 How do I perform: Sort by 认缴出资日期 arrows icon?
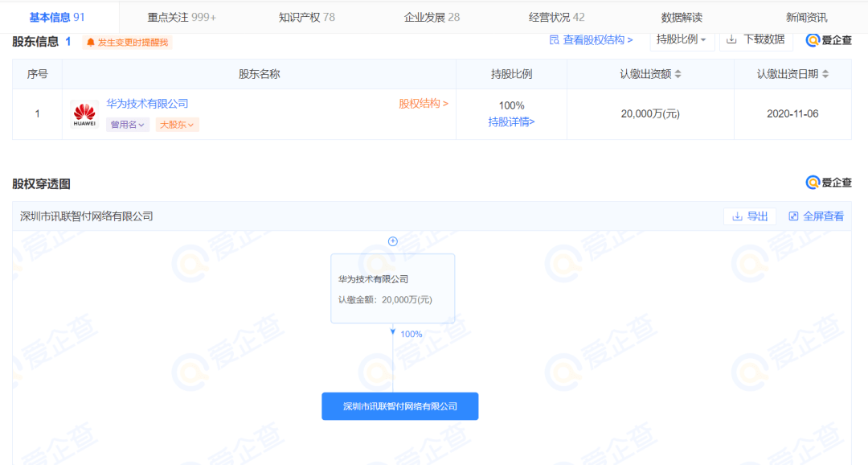(x=825, y=74)
